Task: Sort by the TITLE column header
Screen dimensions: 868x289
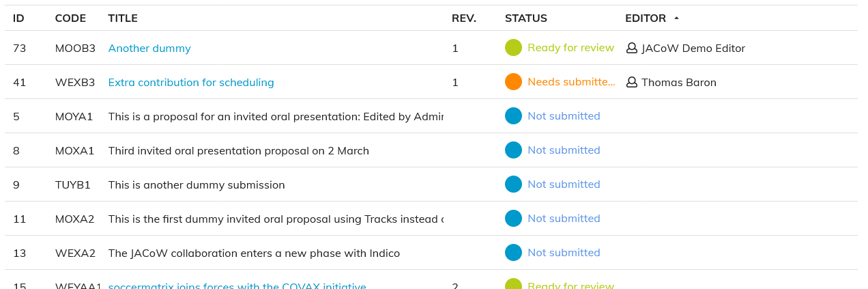Action: click(x=123, y=18)
